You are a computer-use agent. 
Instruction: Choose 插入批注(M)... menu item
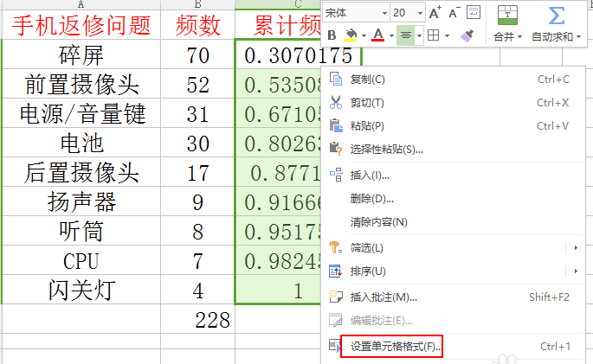[x=453, y=297]
